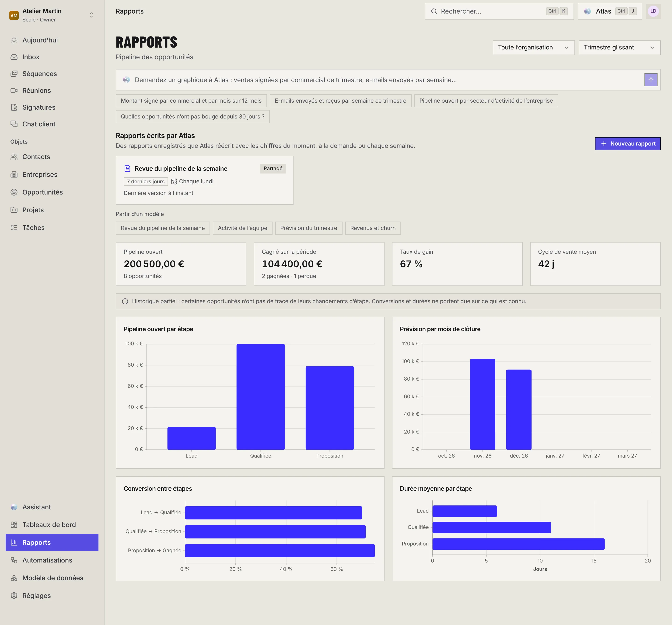Viewport: 672px width, 625px height.
Task: Open the Revue du pipeline de la semaine card
Action: pyautogui.click(x=204, y=180)
